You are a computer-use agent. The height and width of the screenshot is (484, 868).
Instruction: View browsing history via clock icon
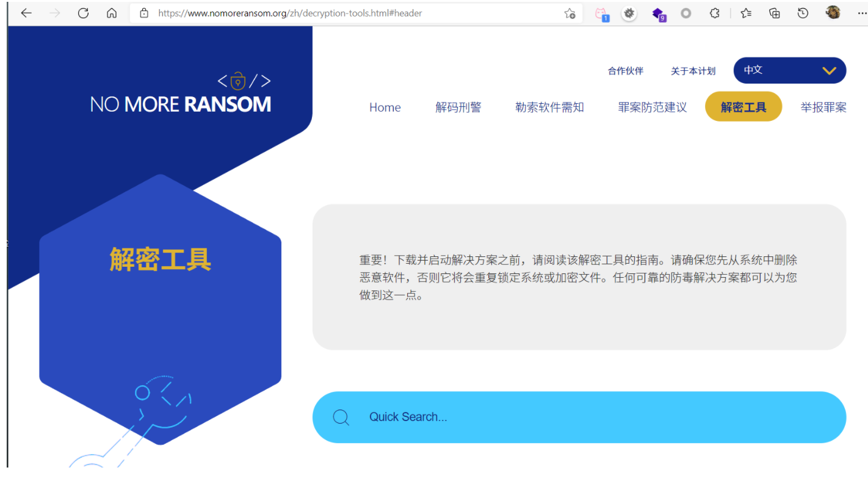coord(802,12)
